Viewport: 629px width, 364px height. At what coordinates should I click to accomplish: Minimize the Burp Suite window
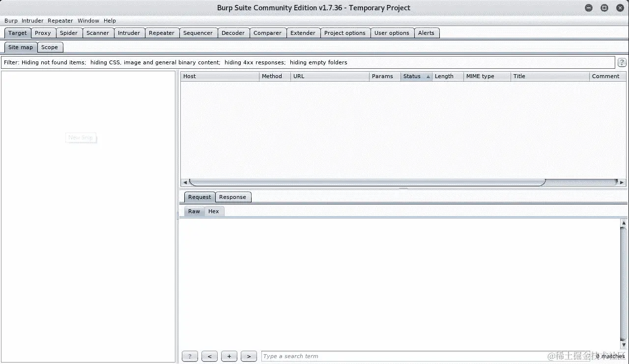[589, 8]
